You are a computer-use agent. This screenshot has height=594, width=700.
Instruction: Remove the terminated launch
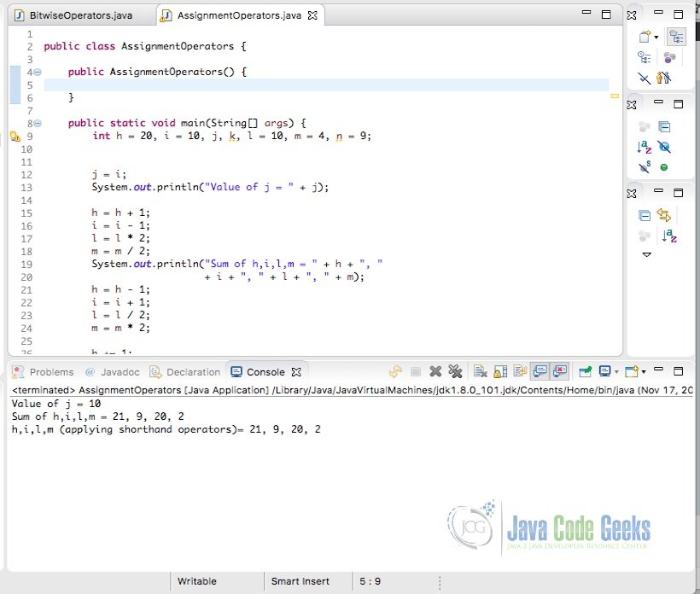[435, 371]
